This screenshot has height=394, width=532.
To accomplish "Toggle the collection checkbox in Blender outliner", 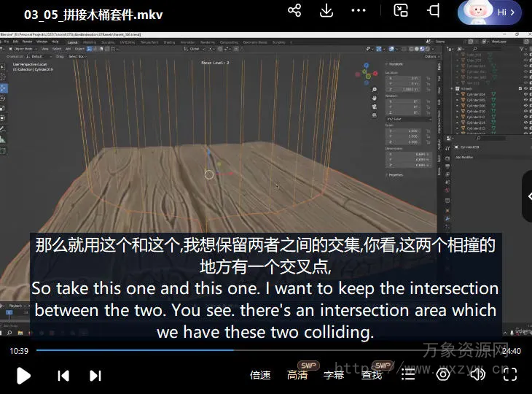I will coord(520,89).
